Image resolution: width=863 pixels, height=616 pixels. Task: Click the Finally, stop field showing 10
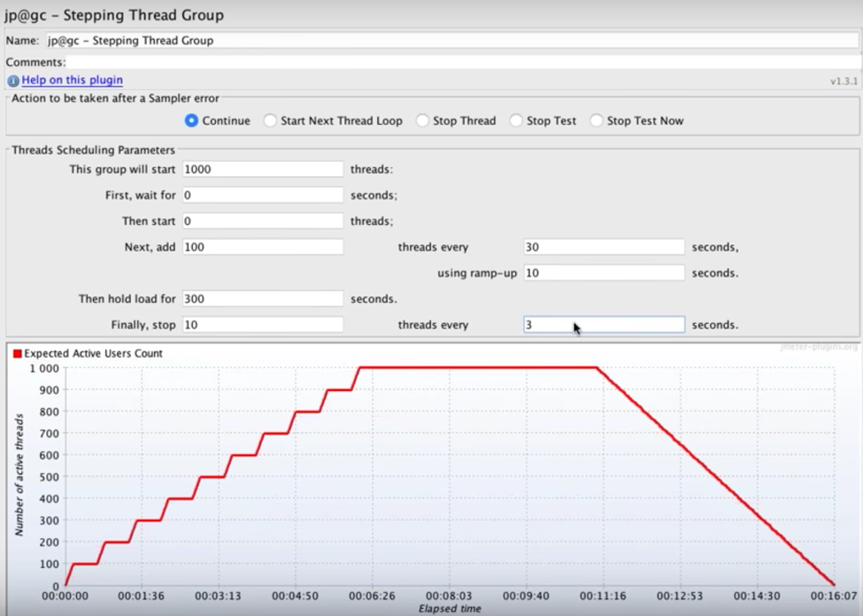[261, 324]
